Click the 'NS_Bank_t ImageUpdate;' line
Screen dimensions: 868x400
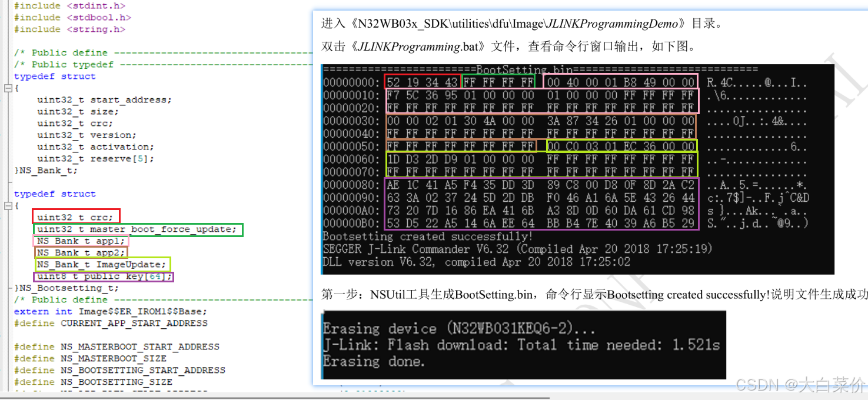pyautogui.click(x=102, y=265)
